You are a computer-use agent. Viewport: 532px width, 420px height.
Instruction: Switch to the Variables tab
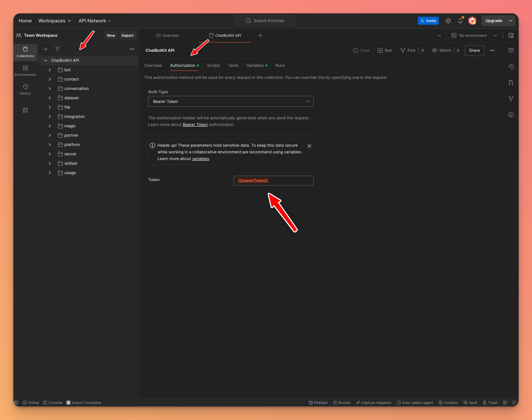pos(255,65)
